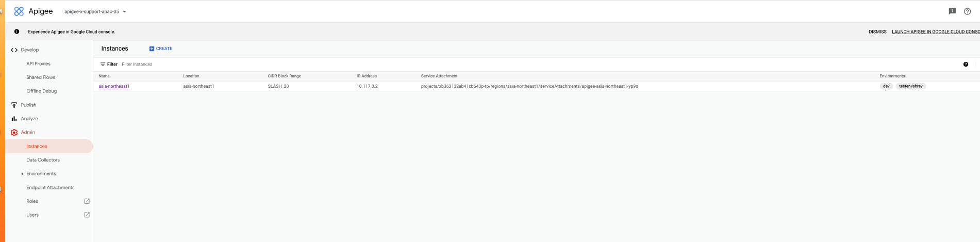980x242 pixels.
Task: Click the CREATE instance button
Action: click(161, 49)
